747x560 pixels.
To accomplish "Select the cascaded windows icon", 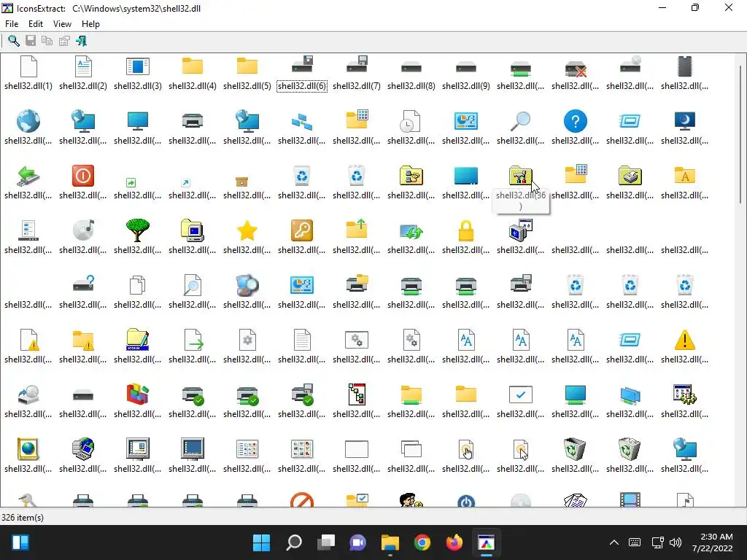I will [x=411, y=449].
